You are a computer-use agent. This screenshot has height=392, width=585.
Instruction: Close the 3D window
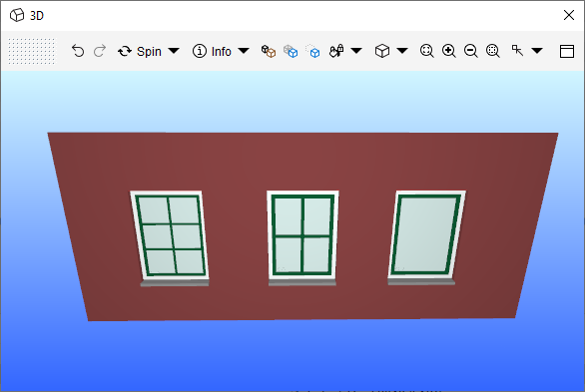(x=569, y=15)
